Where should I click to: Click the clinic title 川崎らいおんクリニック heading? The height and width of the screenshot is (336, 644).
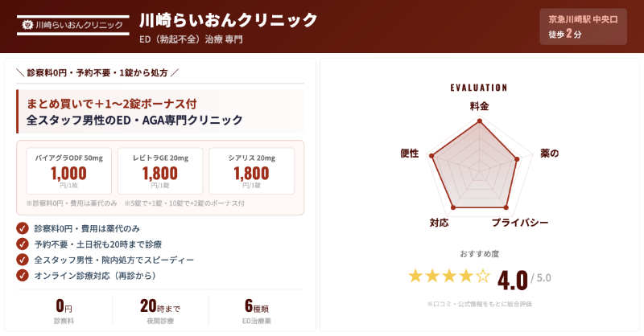229,19
